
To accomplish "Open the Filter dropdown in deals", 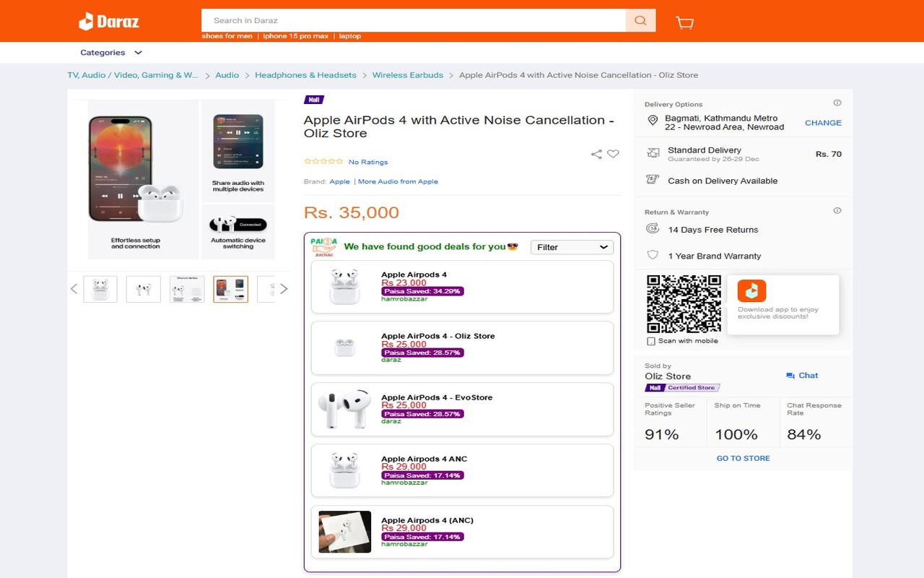I will tap(572, 247).
